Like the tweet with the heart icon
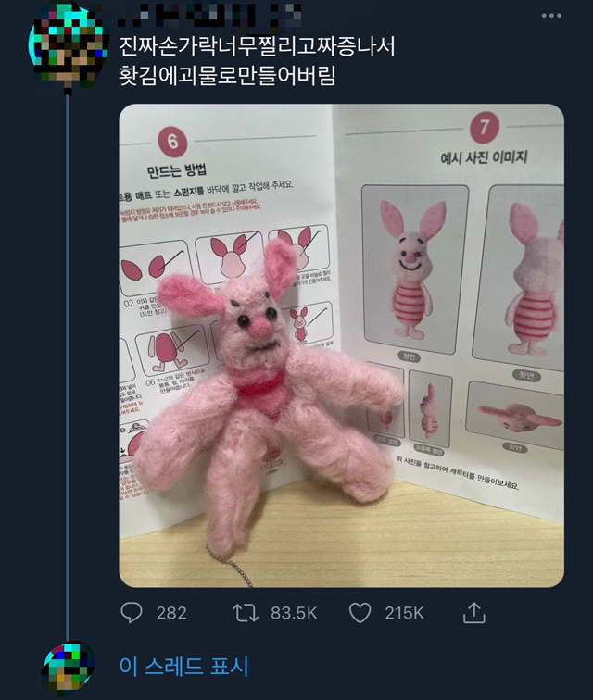 360,612
